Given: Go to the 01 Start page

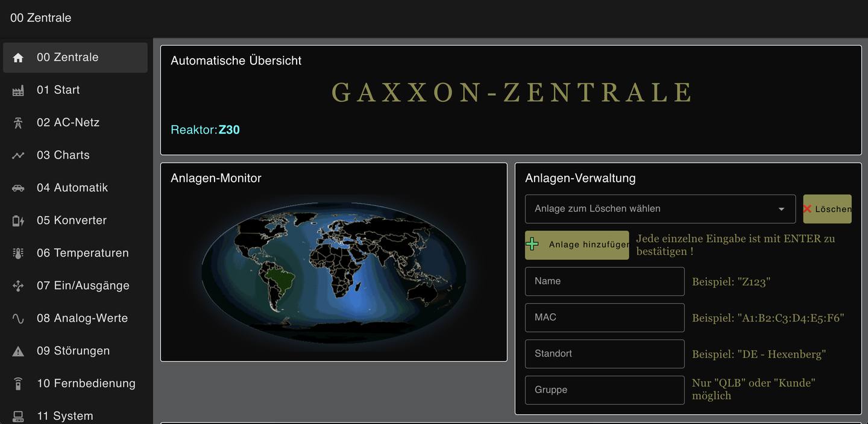Looking at the screenshot, I should click(75, 90).
